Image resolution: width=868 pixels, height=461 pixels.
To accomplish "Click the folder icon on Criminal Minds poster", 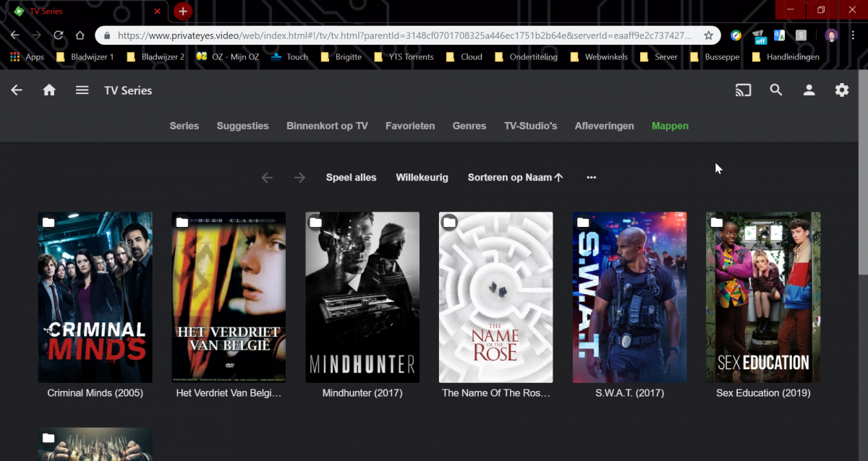I will click(x=48, y=222).
